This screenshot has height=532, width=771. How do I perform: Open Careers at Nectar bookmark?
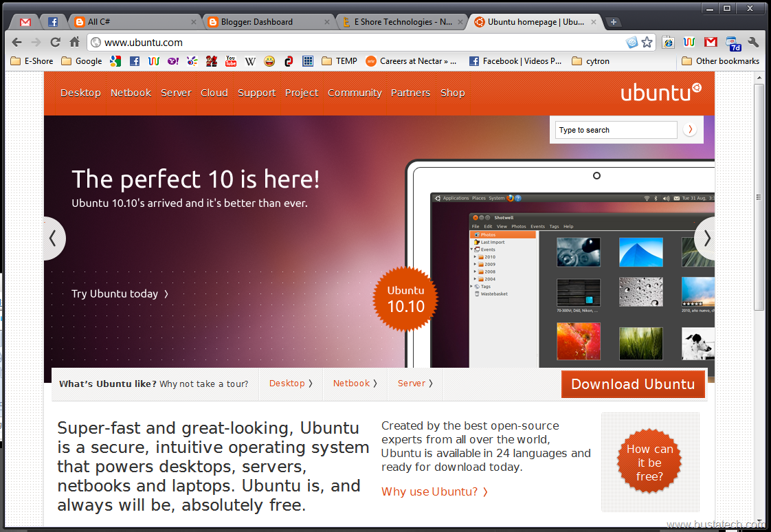click(411, 61)
